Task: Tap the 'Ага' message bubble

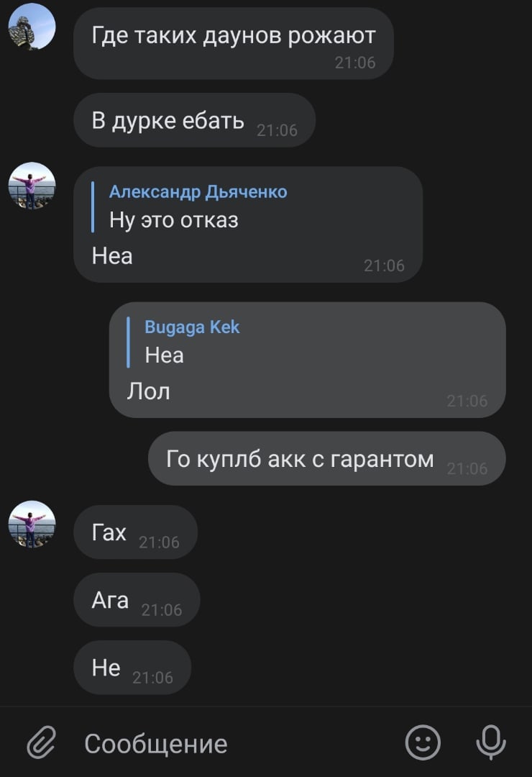Action: click(137, 600)
